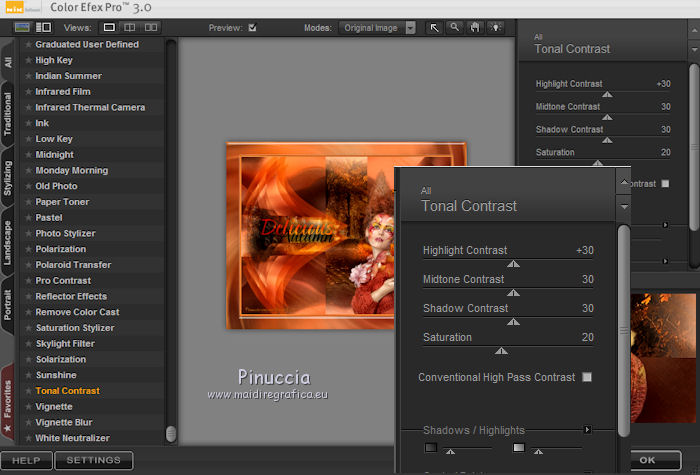The height and width of the screenshot is (475, 700).
Task: Enable Conventional High Pass Contrast in enlarged inset
Action: (x=587, y=377)
